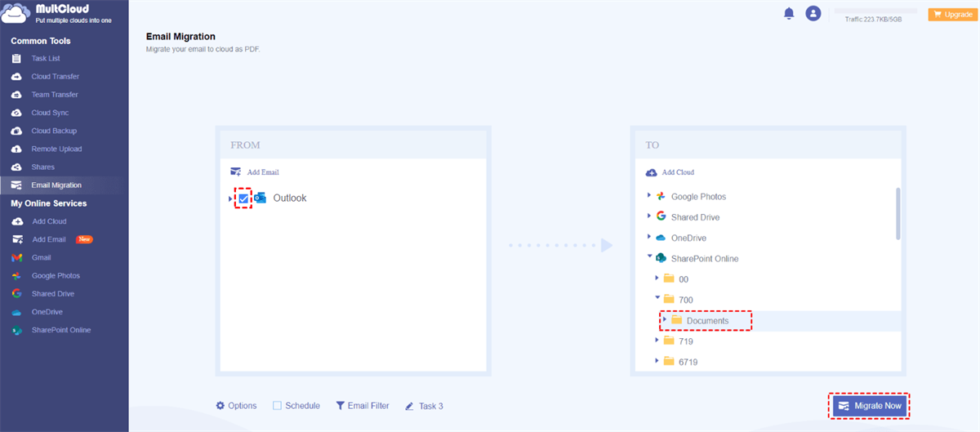Expand folder 719 arrow
This screenshot has height=432, width=980.
(657, 341)
